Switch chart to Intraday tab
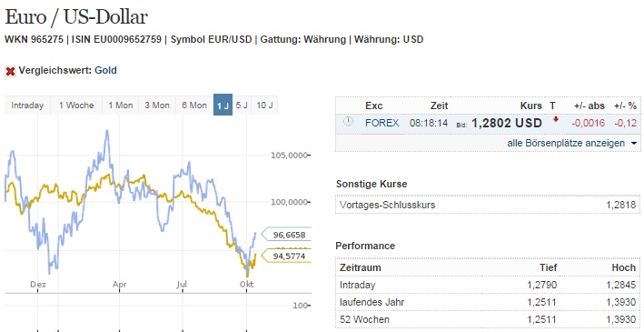This screenshot has width=644, height=332. point(27,106)
